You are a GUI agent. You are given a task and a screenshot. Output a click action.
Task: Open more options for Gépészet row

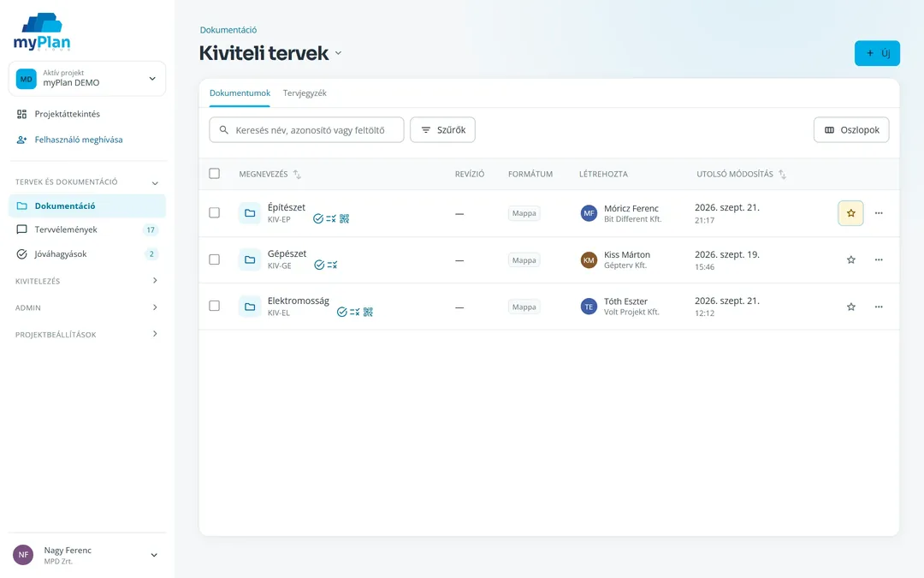click(879, 259)
